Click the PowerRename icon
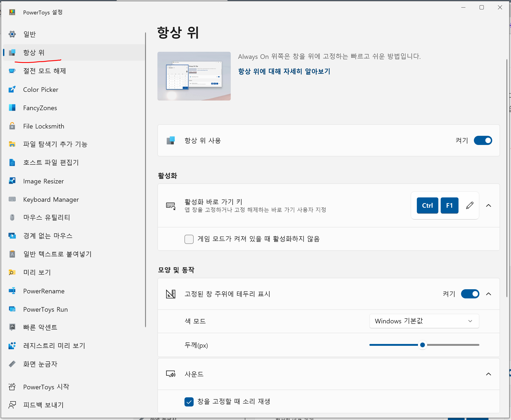This screenshot has width=511, height=420. click(12, 291)
